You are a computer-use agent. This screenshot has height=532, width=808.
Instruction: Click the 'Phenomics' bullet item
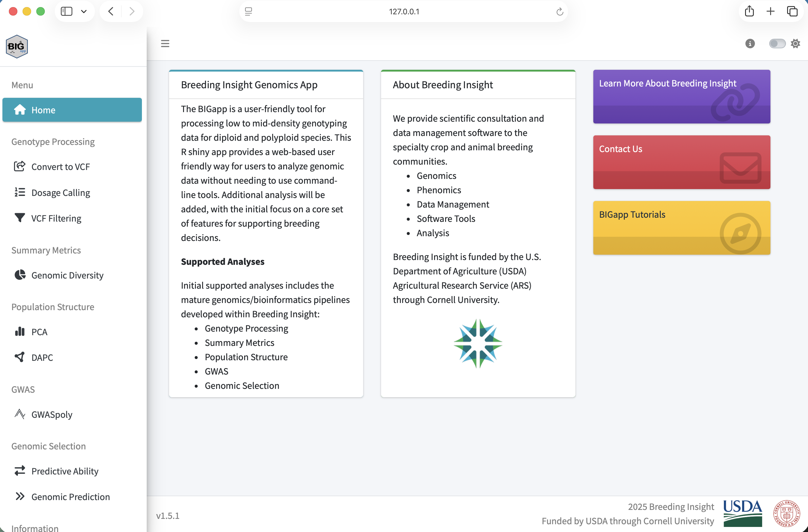[439, 190]
